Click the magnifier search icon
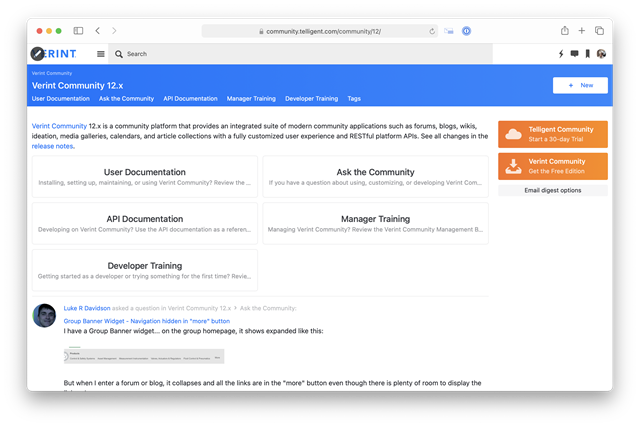 click(x=119, y=54)
